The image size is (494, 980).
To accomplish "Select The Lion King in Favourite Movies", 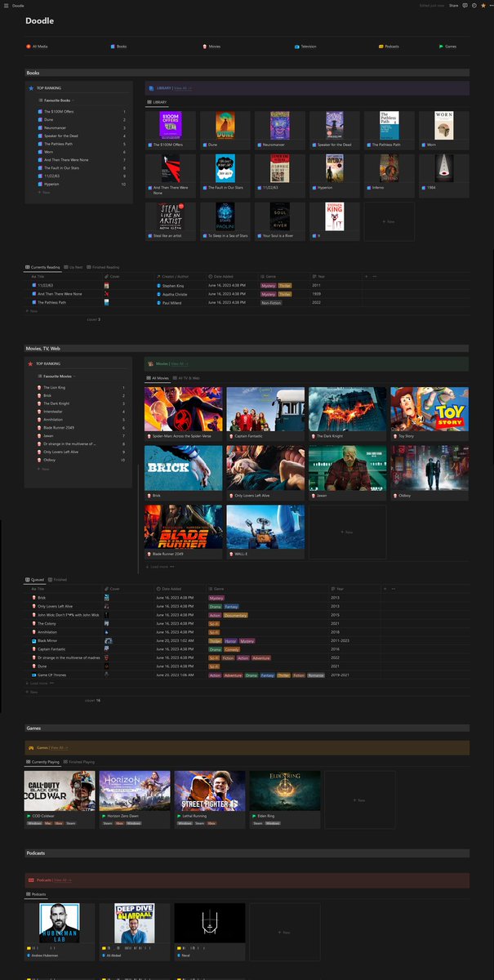I will point(82,388).
